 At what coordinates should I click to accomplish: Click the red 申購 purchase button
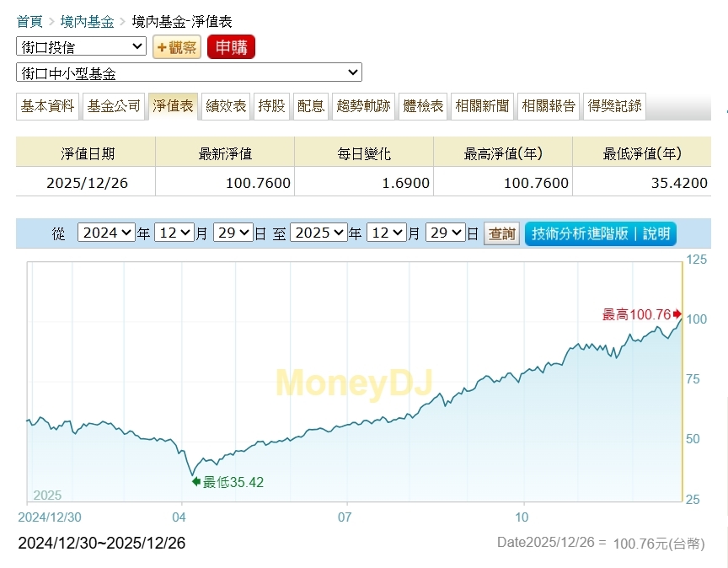[230, 47]
